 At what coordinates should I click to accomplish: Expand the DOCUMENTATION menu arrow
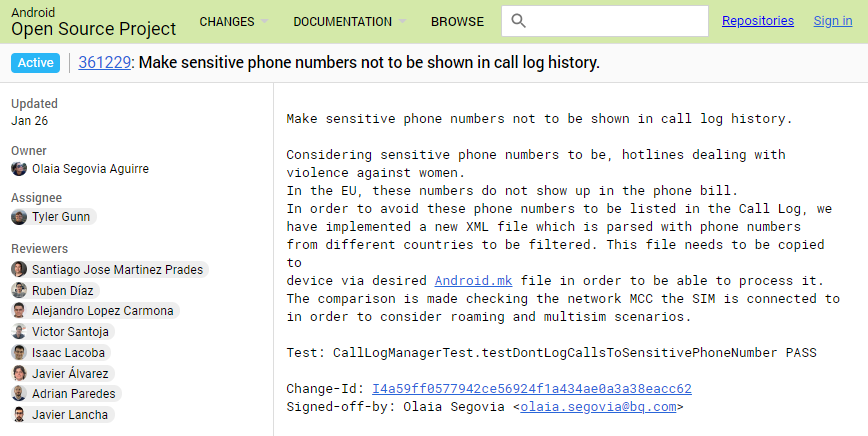pyautogui.click(x=402, y=22)
